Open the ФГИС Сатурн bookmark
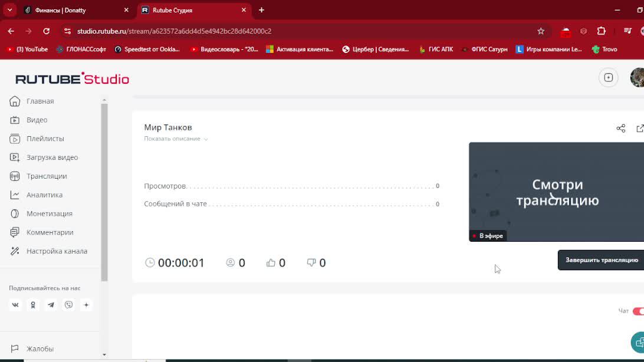The height and width of the screenshot is (362, 644). (x=485, y=50)
